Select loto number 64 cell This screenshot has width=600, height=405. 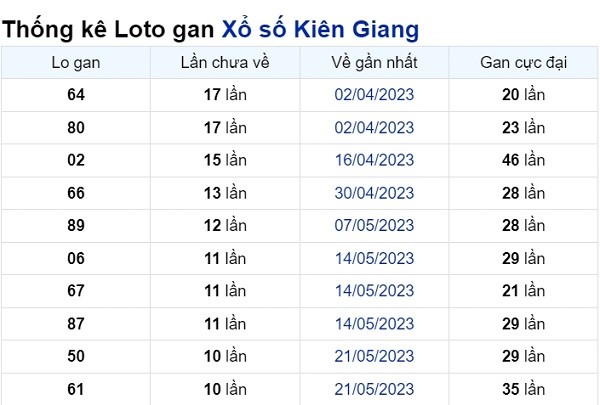tap(76, 95)
